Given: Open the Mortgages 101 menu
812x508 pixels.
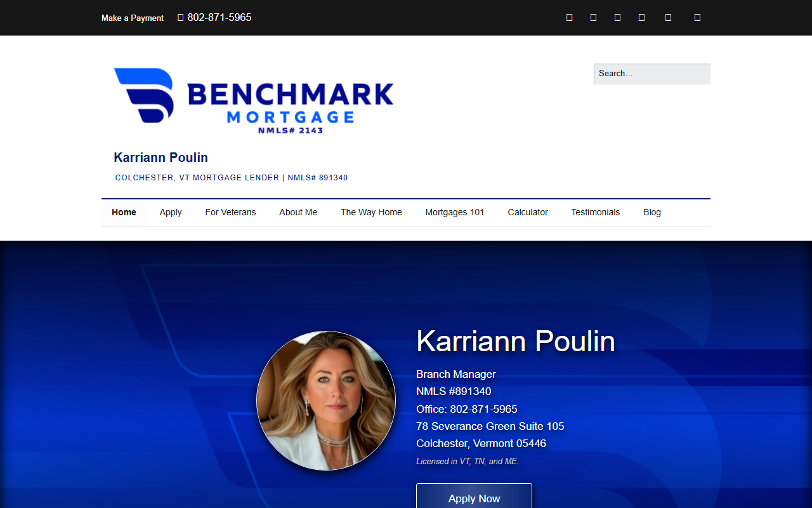Looking at the screenshot, I should 455,212.
